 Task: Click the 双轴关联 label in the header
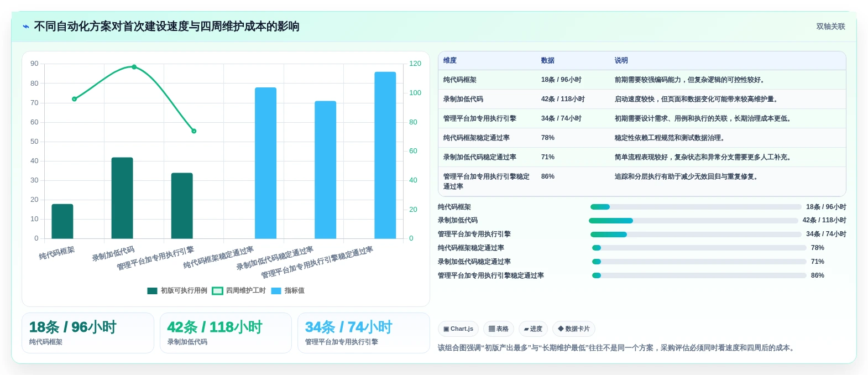[x=830, y=27]
